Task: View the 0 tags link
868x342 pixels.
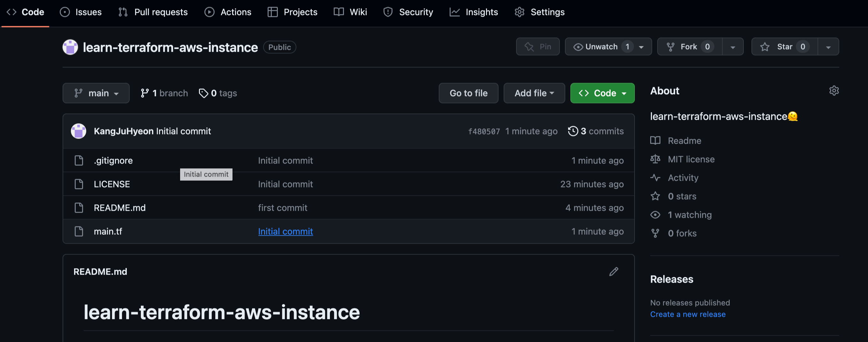Action: (x=218, y=93)
